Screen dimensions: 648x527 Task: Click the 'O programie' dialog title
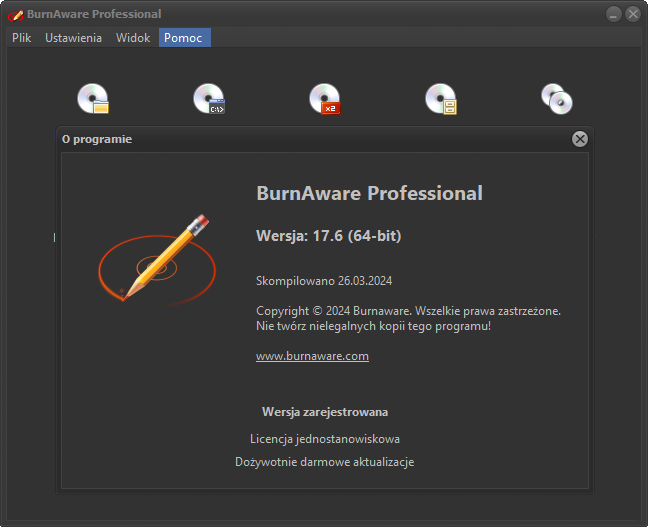click(x=97, y=139)
